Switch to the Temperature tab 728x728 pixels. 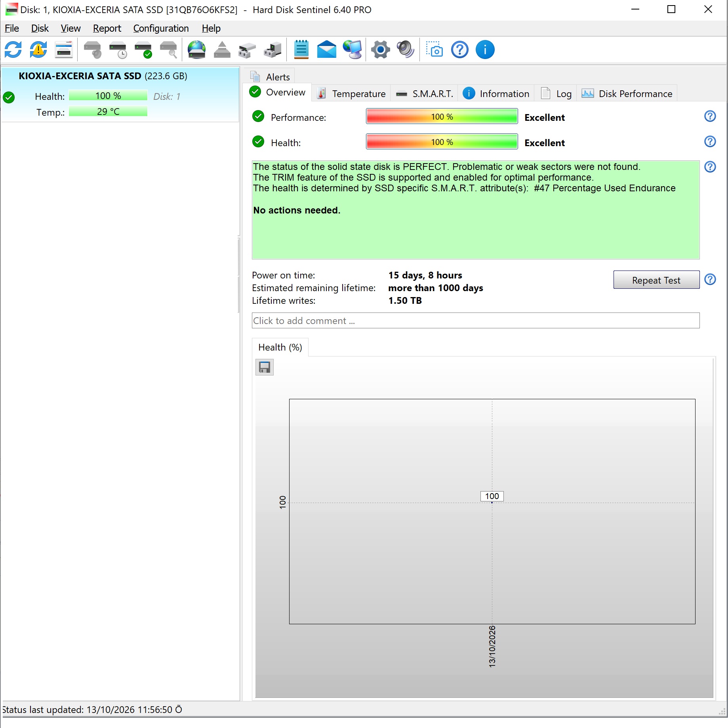pyautogui.click(x=351, y=93)
